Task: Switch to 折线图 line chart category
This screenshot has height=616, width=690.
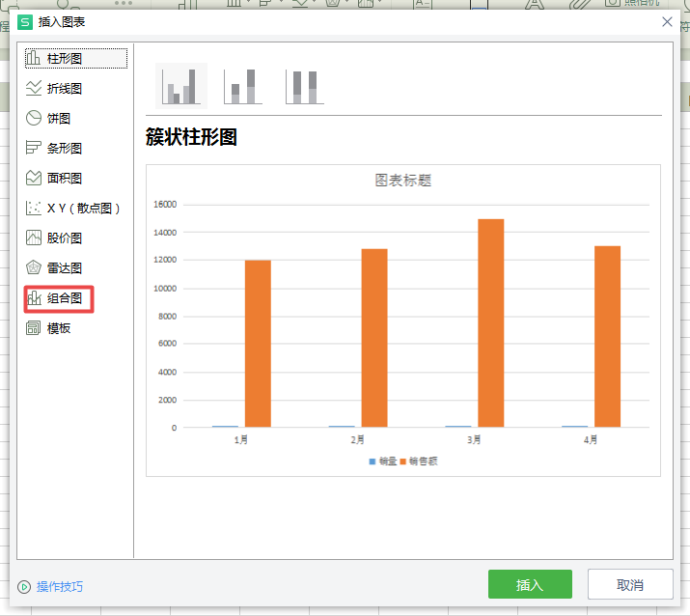Action: click(x=65, y=89)
